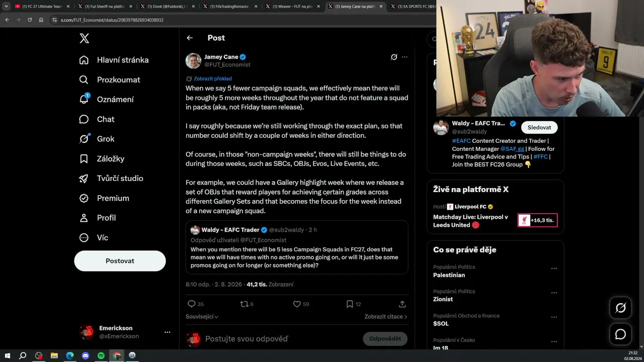Open more options for the $SOL trend
Screen dimensions: 644x362
(x=554, y=317)
